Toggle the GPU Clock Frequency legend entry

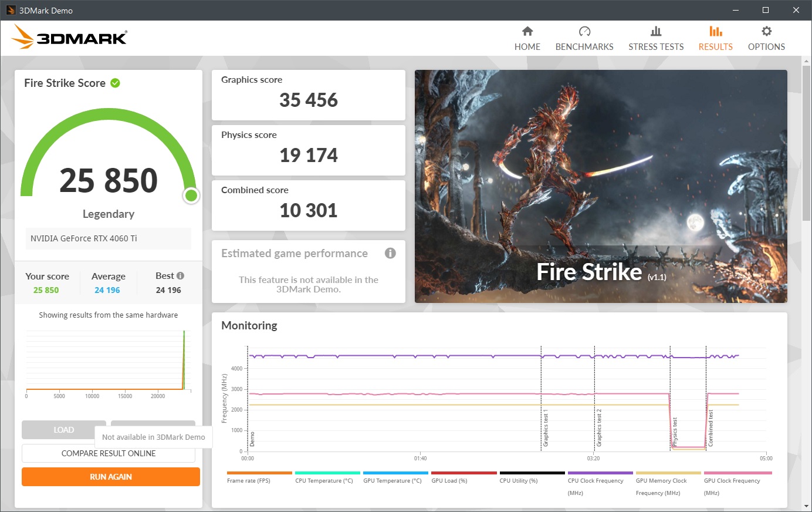point(737,483)
